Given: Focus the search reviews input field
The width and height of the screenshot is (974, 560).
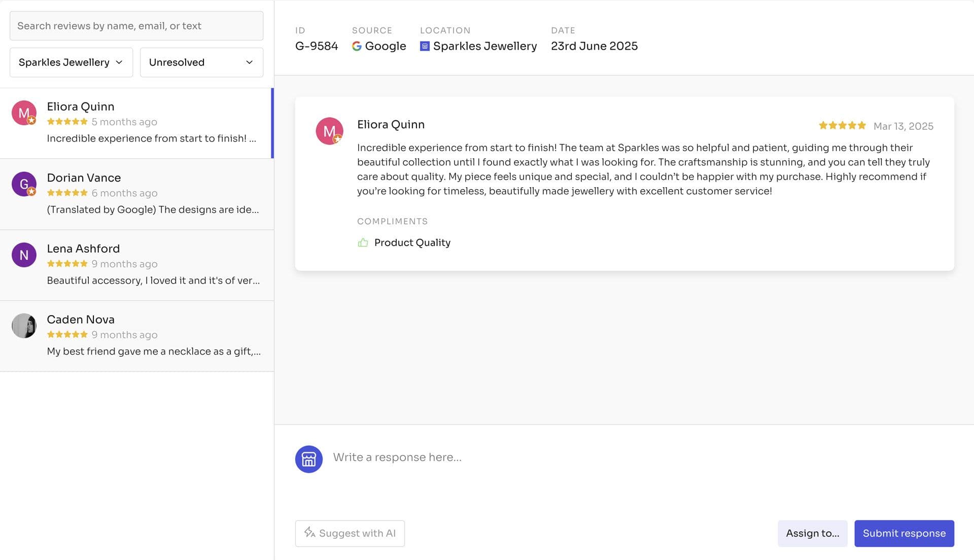Looking at the screenshot, I should tap(136, 26).
